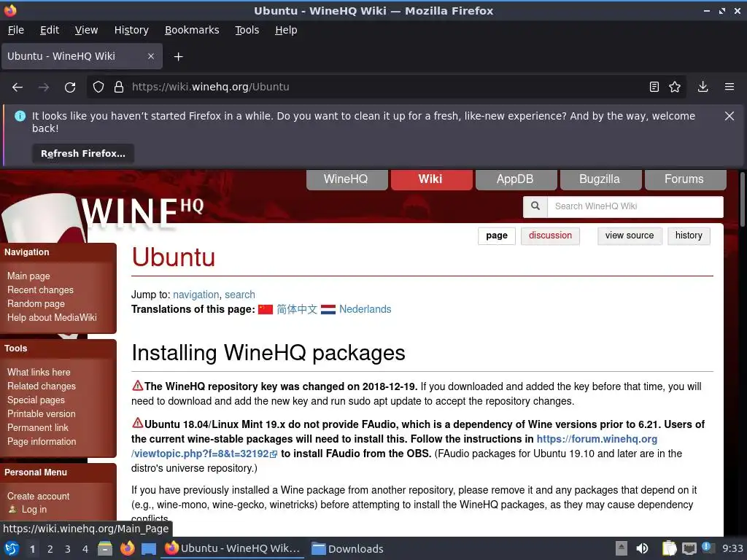
Task: Select the page tab
Action: pyautogui.click(x=497, y=236)
